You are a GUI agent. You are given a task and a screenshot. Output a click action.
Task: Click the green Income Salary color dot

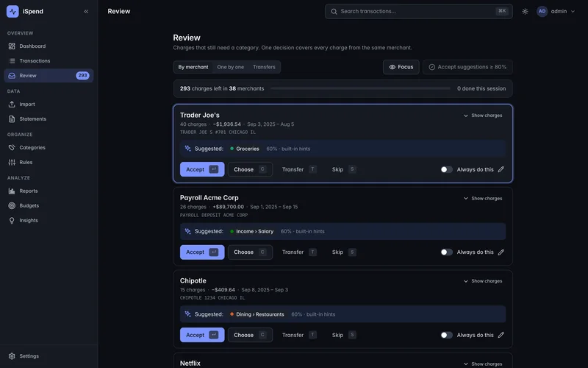coord(232,231)
